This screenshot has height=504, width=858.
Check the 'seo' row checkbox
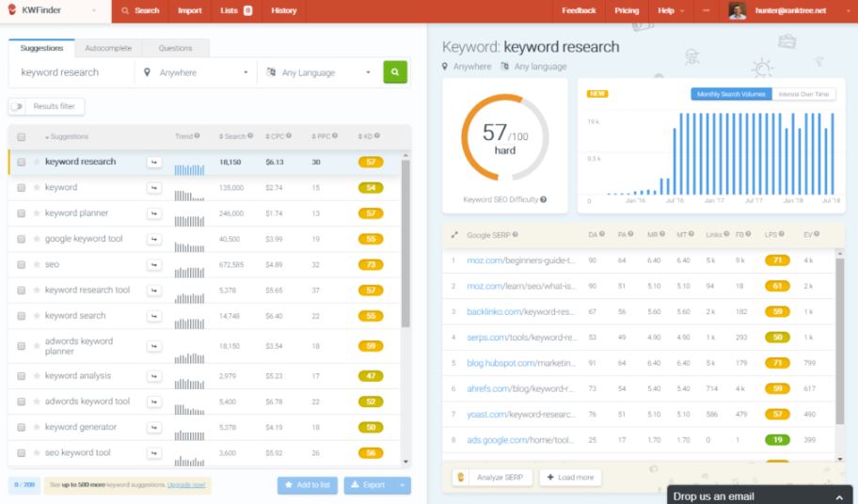[21, 265]
